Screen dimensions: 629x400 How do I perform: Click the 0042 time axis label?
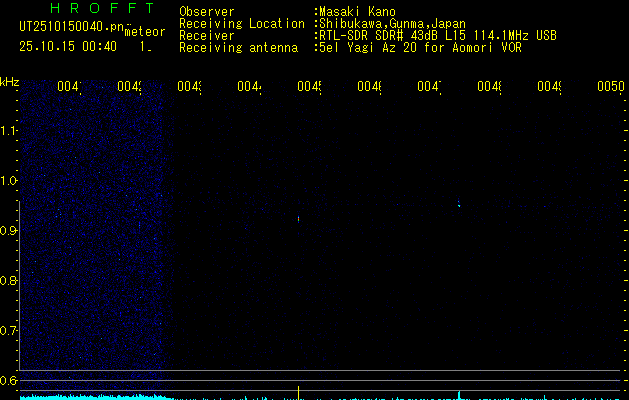(130, 86)
